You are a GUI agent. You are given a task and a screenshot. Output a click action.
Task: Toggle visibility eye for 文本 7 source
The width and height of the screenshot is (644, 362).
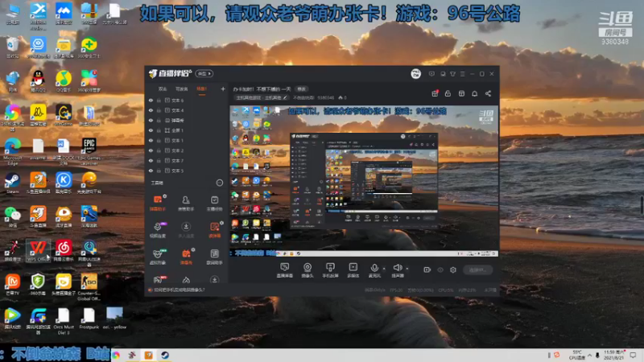[151, 160]
